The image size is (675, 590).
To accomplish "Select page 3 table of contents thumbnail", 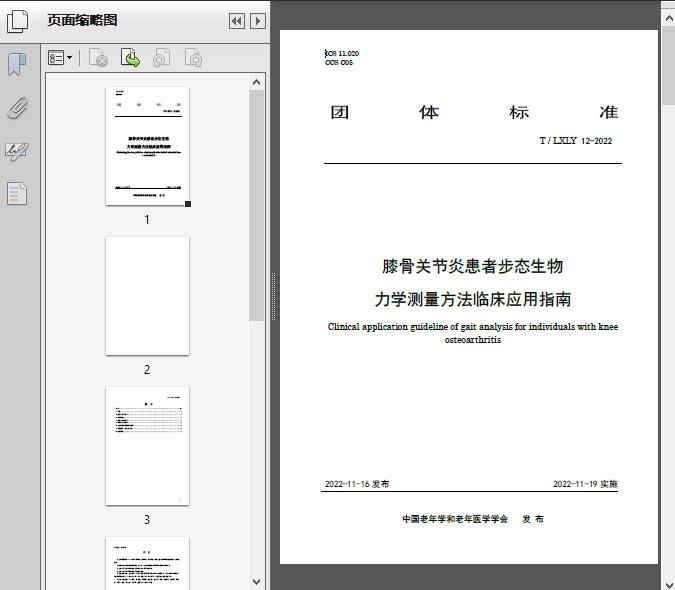I will coord(147,446).
